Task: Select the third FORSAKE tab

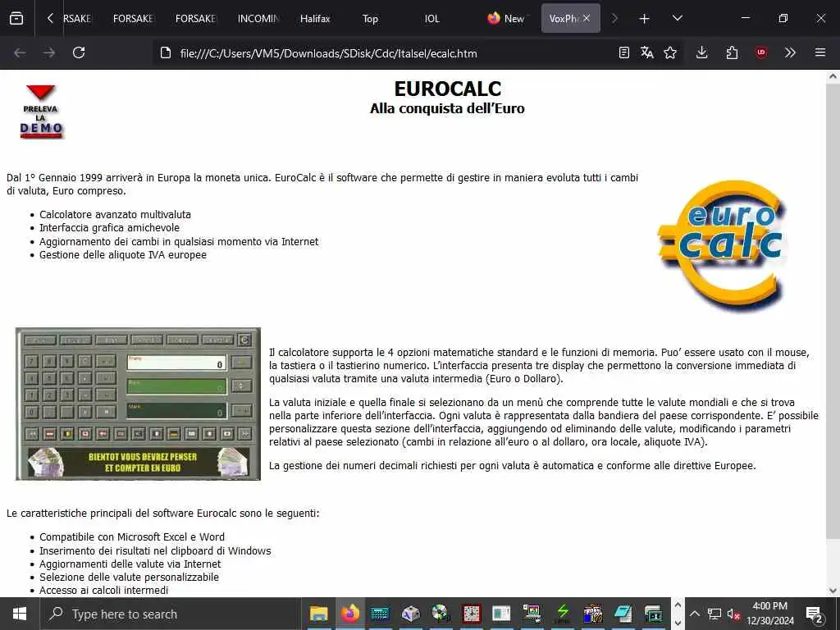Action: pos(195,18)
